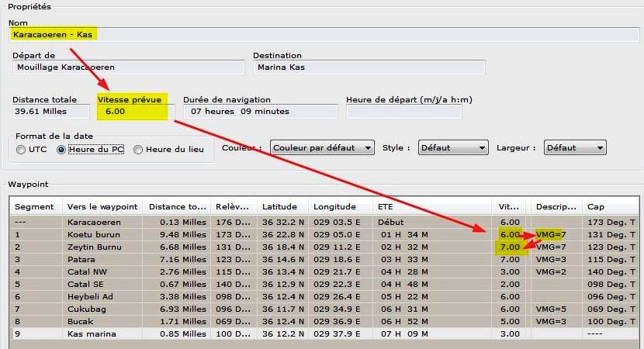Click longitude 029 37.9 E cell
The height and width of the screenshot is (349, 644).
pyautogui.click(x=337, y=333)
